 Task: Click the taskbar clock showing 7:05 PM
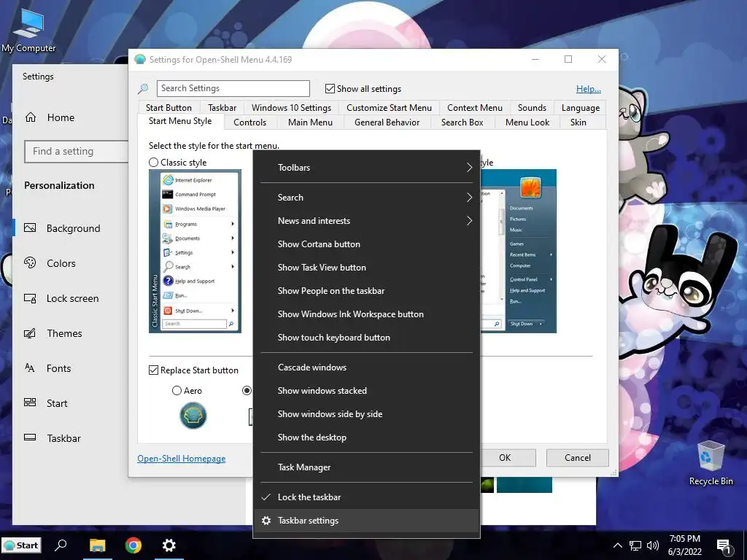(x=684, y=545)
